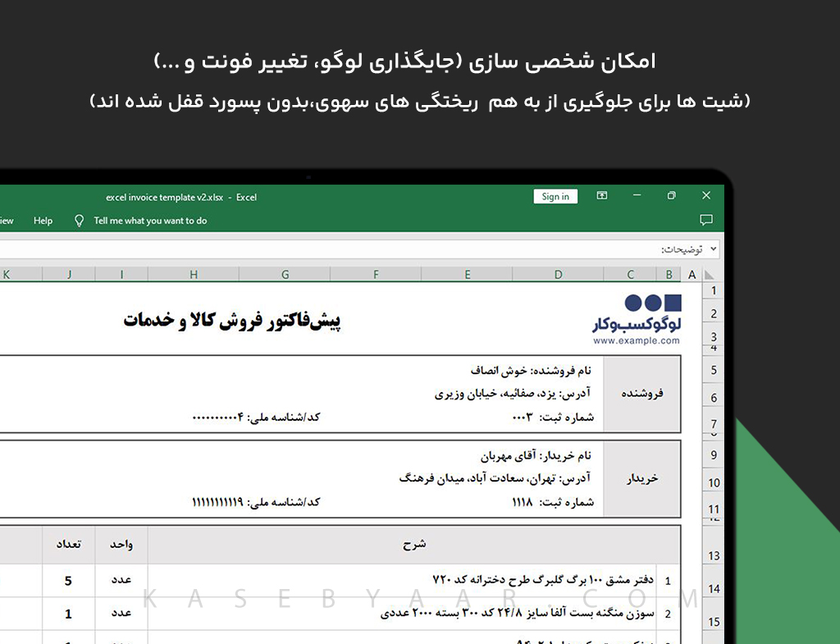The image size is (840, 644).
Task: Select column H header
Action: (x=194, y=275)
